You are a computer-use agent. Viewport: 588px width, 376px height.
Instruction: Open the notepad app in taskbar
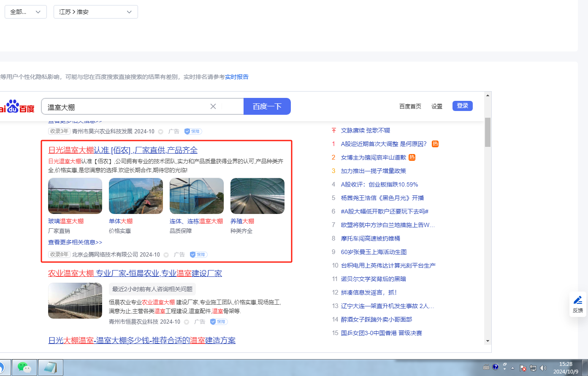(x=51, y=367)
